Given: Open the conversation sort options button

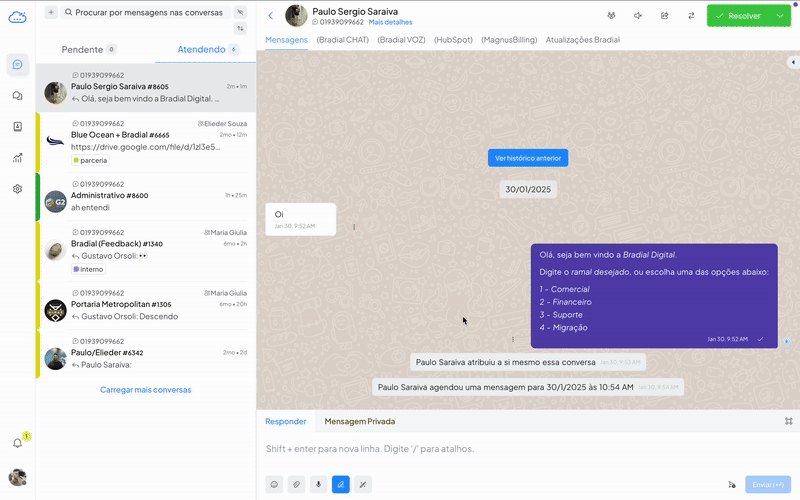Looking at the screenshot, I should [240, 28].
